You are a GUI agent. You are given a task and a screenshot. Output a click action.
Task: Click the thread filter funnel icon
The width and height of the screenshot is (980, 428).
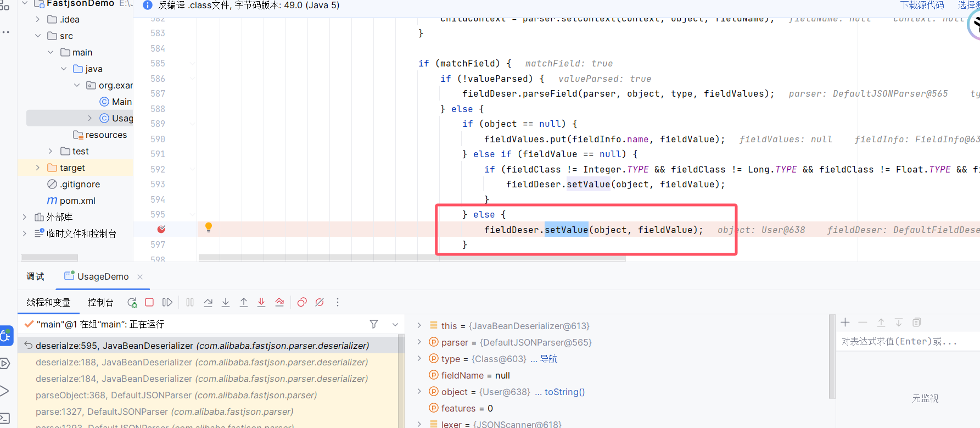pyautogui.click(x=374, y=324)
